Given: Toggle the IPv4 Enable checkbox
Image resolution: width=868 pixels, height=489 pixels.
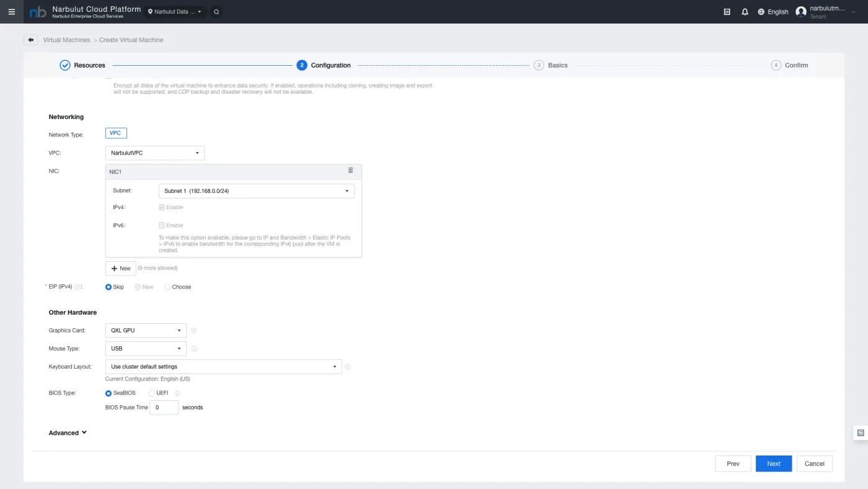Looking at the screenshot, I should point(162,207).
